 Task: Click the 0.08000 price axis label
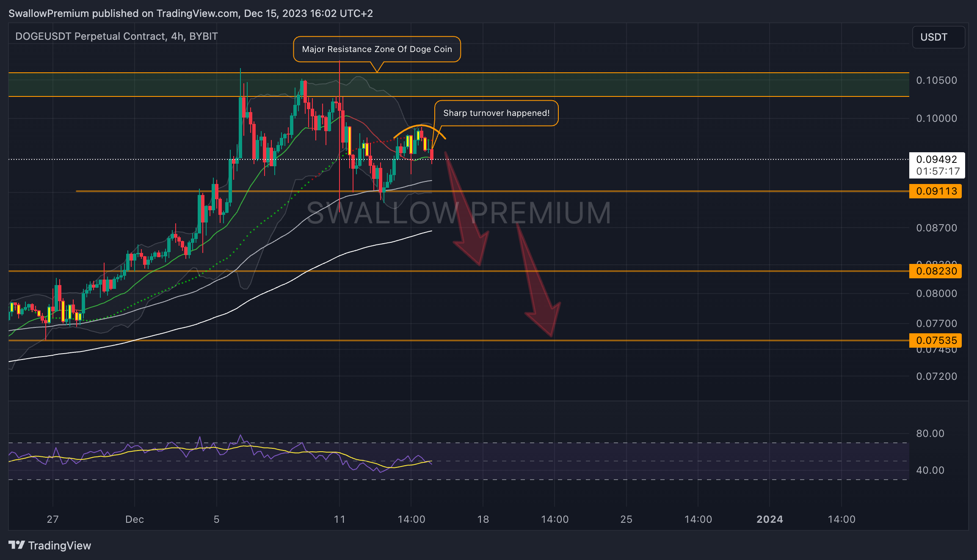pyautogui.click(x=936, y=294)
